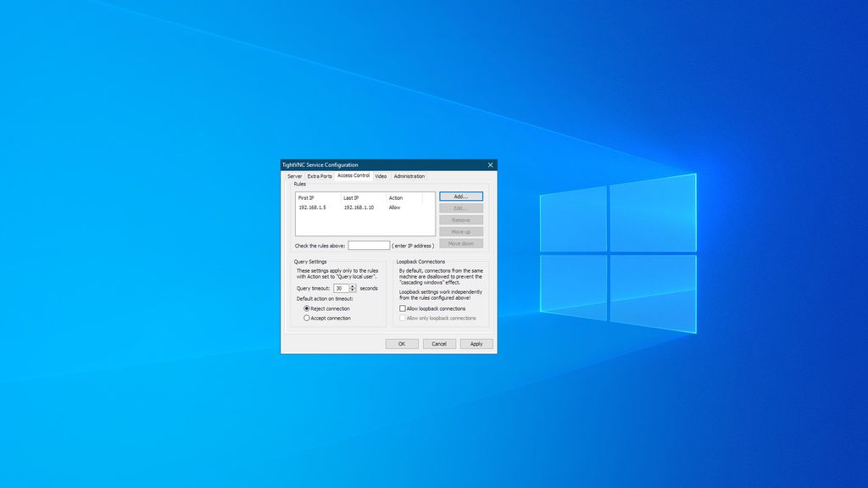Click the Cancel button
Viewport: 868px width, 488px height.
pos(439,344)
